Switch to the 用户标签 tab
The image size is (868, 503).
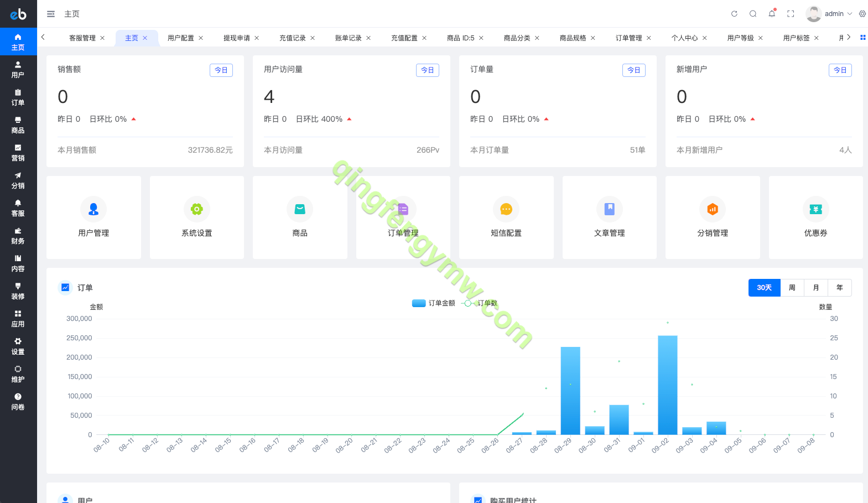click(797, 38)
